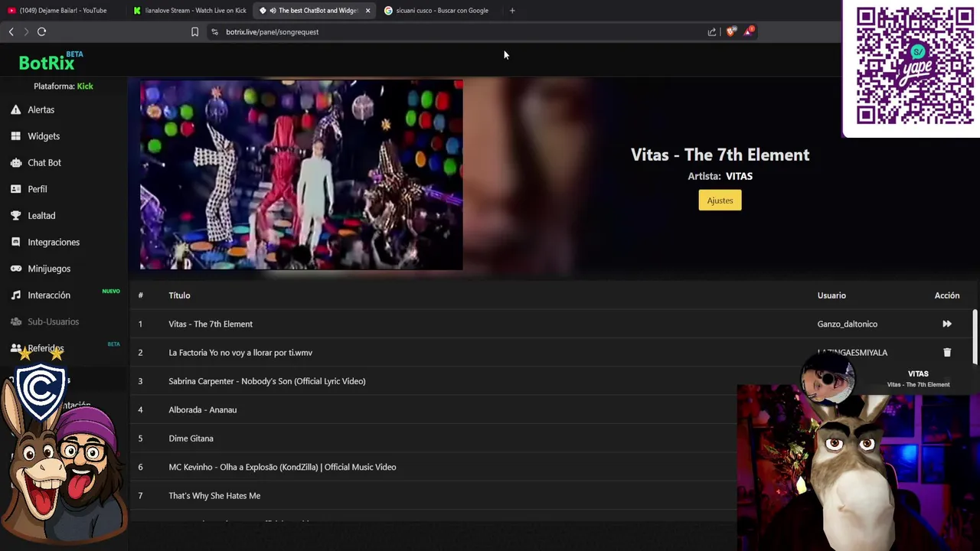Select That's Why She Hates Me song
The width and height of the screenshot is (980, 551).
(214, 496)
